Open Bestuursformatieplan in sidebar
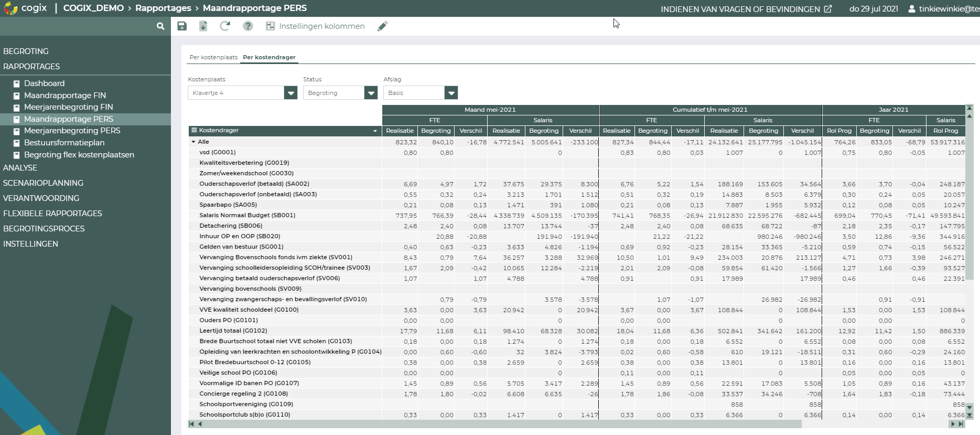Image resolution: width=980 pixels, height=435 pixels. coord(64,143)
